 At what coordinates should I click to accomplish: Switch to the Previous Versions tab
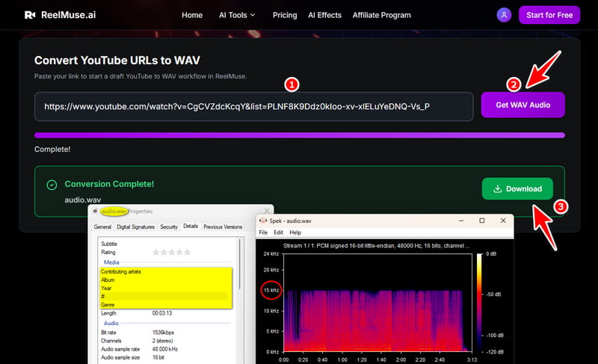[223, 226]
